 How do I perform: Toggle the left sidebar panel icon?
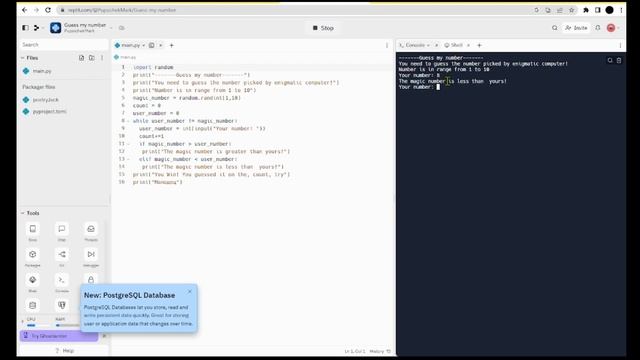click(25, 28)
